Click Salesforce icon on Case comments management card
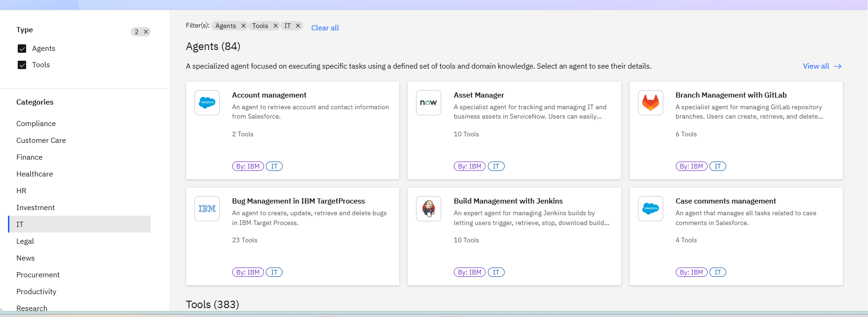 [x=650, y=209]
